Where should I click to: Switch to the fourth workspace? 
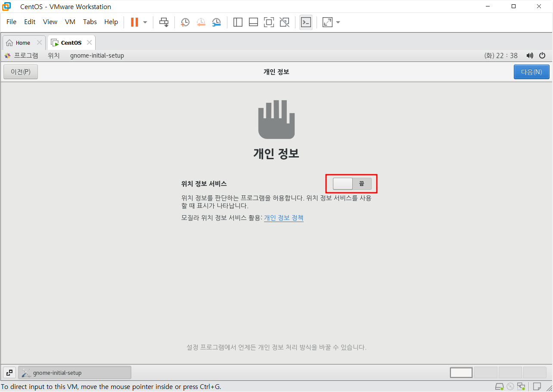[x=535, y=373]
